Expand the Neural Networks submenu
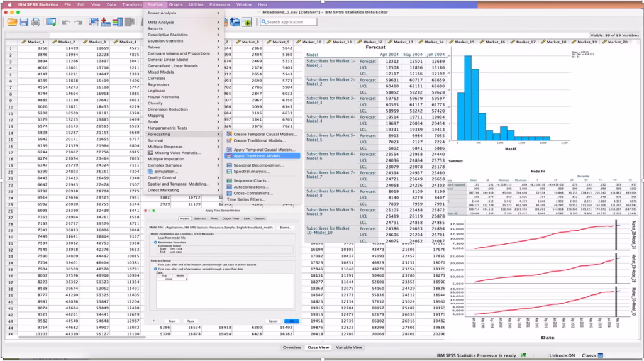The width and height of the screenshot is (644, 361). tap(184, 97)
